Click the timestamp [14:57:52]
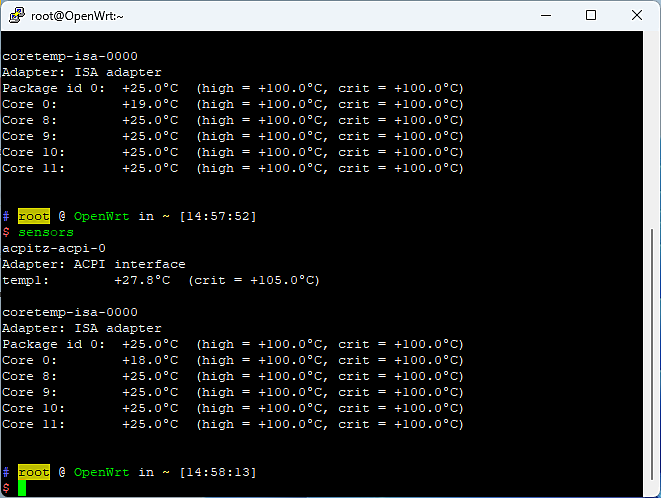Image resolution: width=661 pixels, height=498 pixels. [x=218, y=216]
